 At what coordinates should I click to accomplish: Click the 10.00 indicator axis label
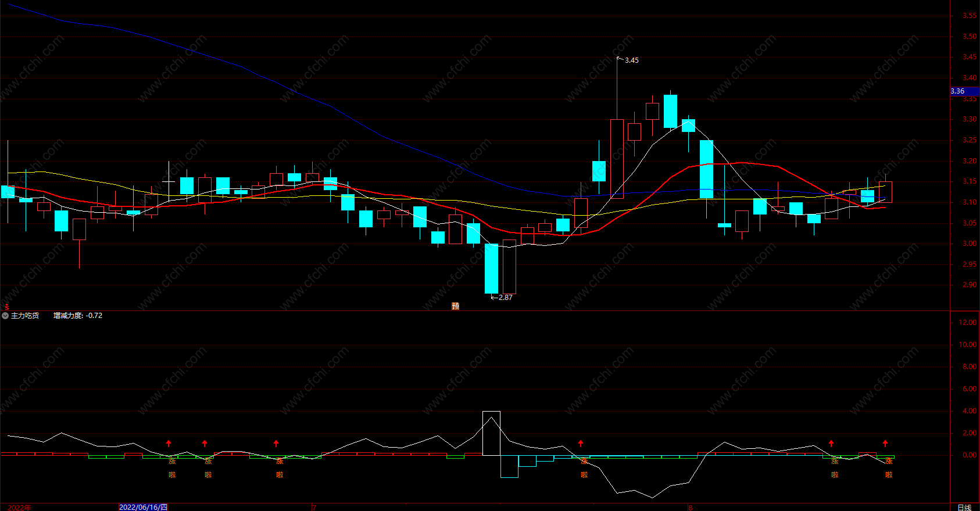[x=968, y=345]
